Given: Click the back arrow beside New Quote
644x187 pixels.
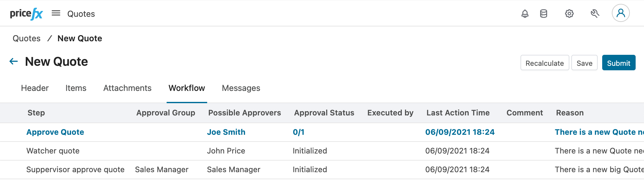Looking at the screenshot, I should [14, 61].
